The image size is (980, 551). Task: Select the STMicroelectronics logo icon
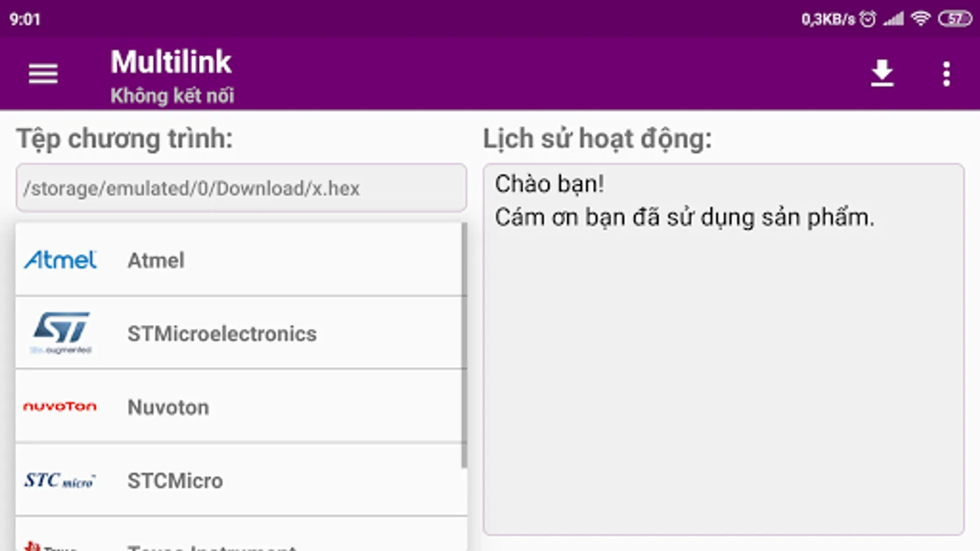[61, 333]
